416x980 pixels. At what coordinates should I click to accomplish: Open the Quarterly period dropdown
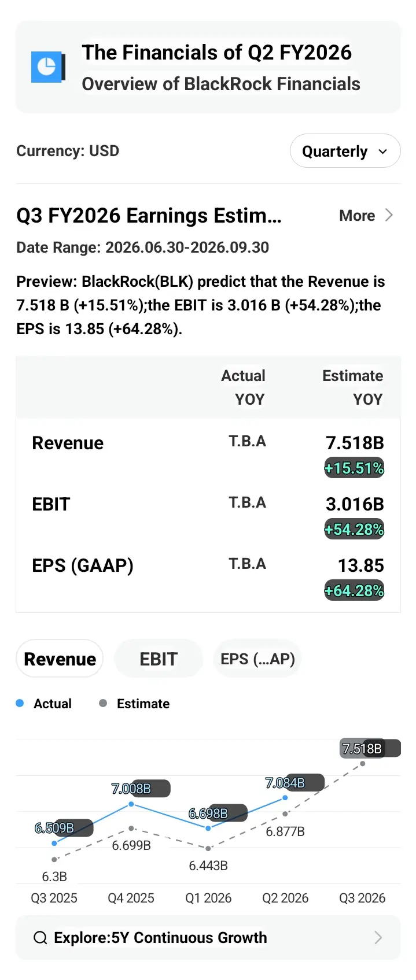point(345,151)
